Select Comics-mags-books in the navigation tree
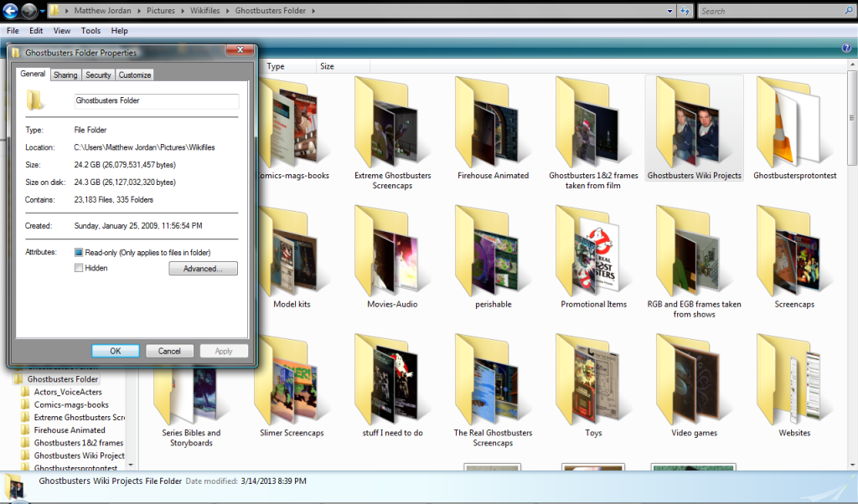The height and width of the screenshot is (504, 858). click(x=71, y=404)
